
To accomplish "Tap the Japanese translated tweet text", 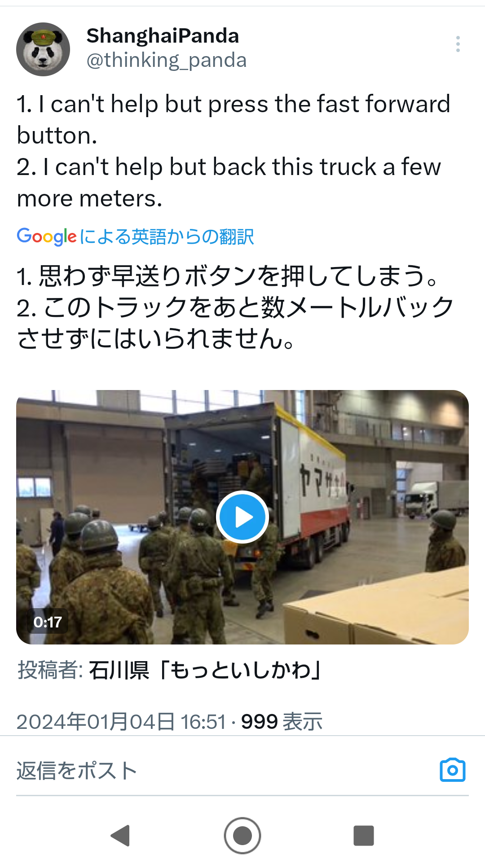I will coord(235,307).
